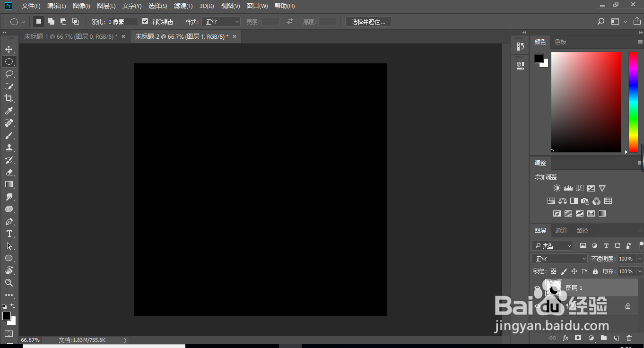Select the Smudge tool
Screen dimensions: 644x348
click(9, 197)
